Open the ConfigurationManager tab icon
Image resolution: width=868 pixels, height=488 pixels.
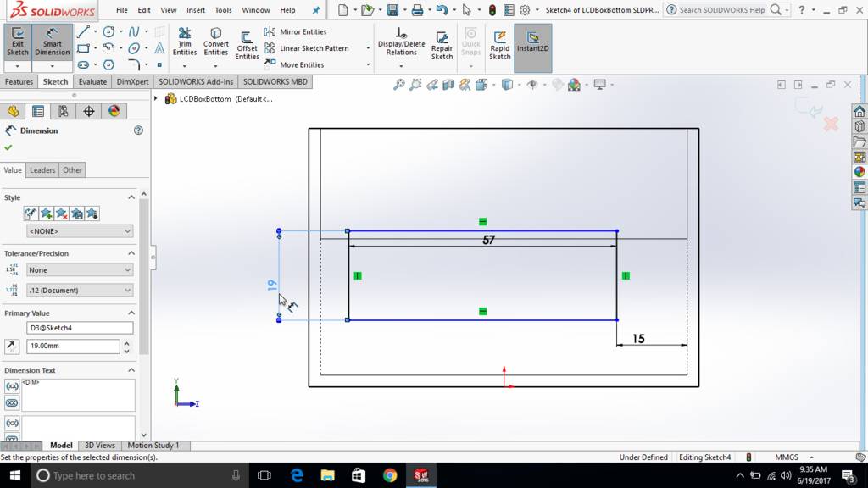[x=64, y=111]
